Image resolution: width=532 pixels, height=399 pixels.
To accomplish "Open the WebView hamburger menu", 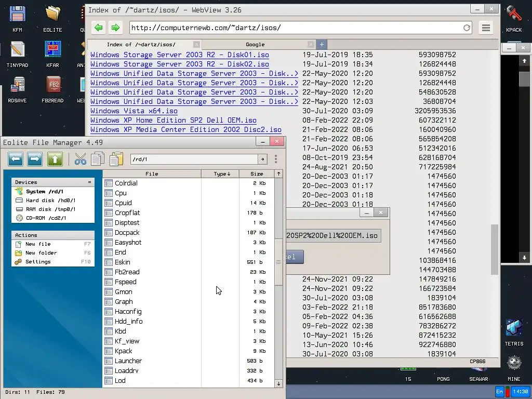I will click(486, 28).
